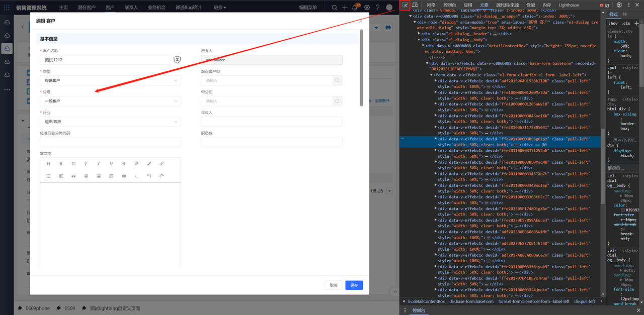Screen dimensions: 644x315
Task: Click the undo arrow in rich text toolbar
Action: 149,176
